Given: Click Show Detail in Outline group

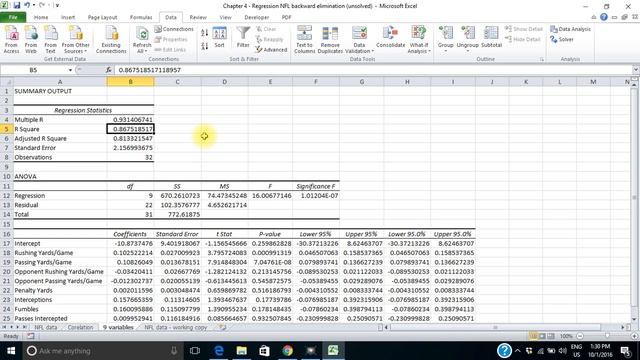Looking at the screenshot, I should 524,29.
